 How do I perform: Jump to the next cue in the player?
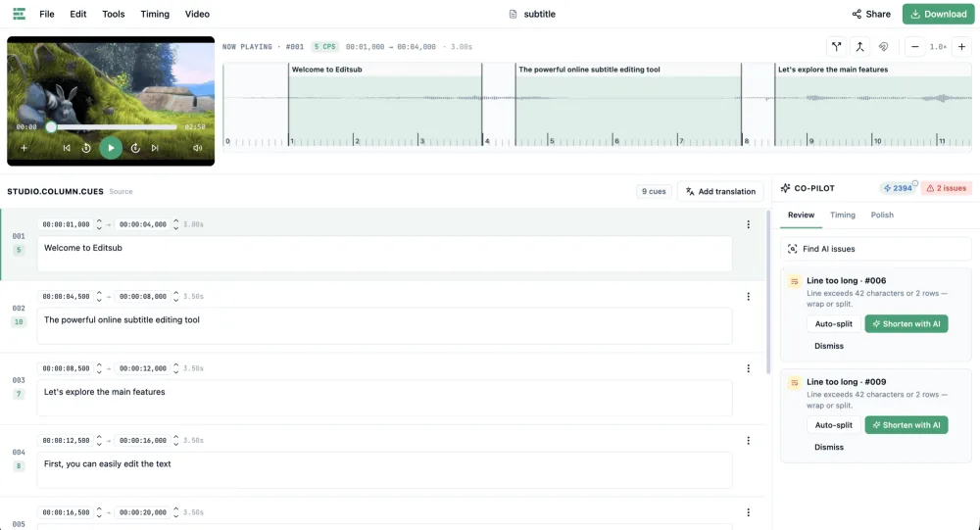(x=155, y=148)
